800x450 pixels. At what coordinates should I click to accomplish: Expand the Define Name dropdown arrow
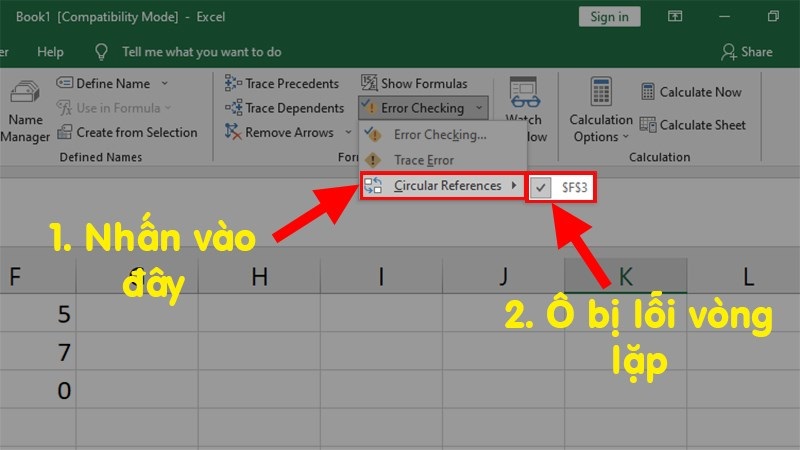pos(164,83)
